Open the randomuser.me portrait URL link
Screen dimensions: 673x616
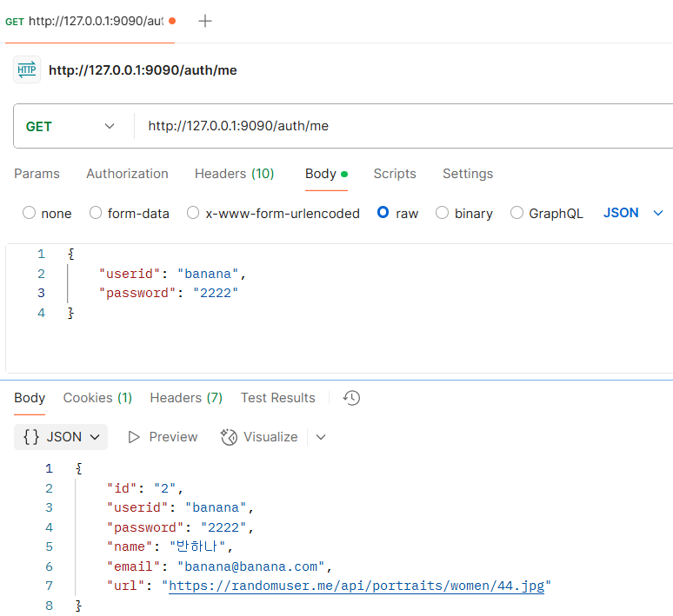click(x=356, y=586)
